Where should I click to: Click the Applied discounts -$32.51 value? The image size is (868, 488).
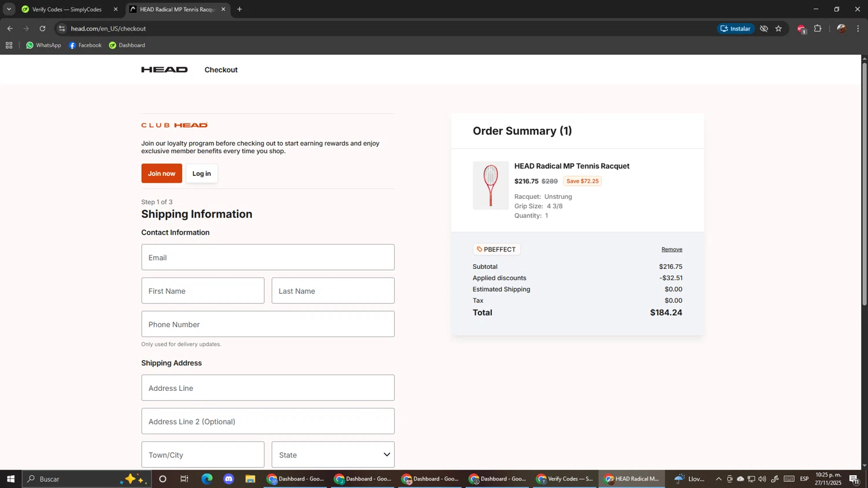tap(671, 278)
